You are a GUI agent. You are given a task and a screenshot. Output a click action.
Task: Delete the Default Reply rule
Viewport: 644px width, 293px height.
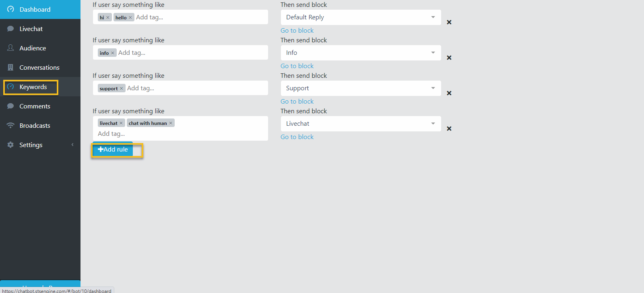[449, 22]
